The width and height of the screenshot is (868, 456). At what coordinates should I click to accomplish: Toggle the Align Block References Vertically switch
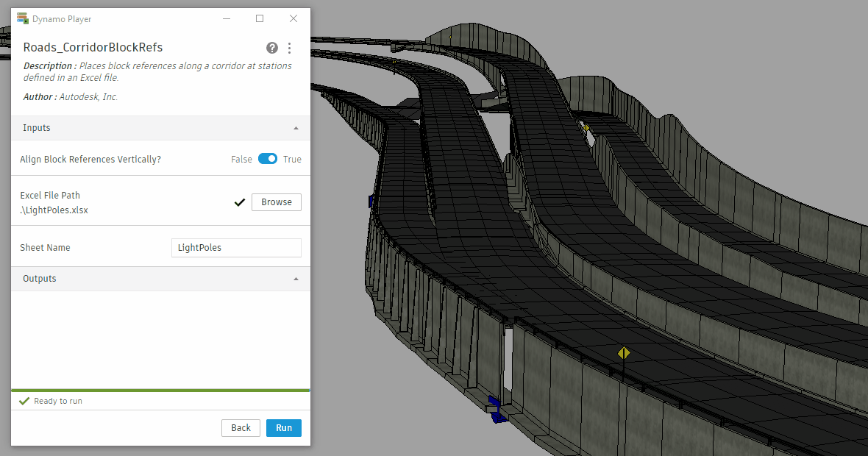click(268, 159)
